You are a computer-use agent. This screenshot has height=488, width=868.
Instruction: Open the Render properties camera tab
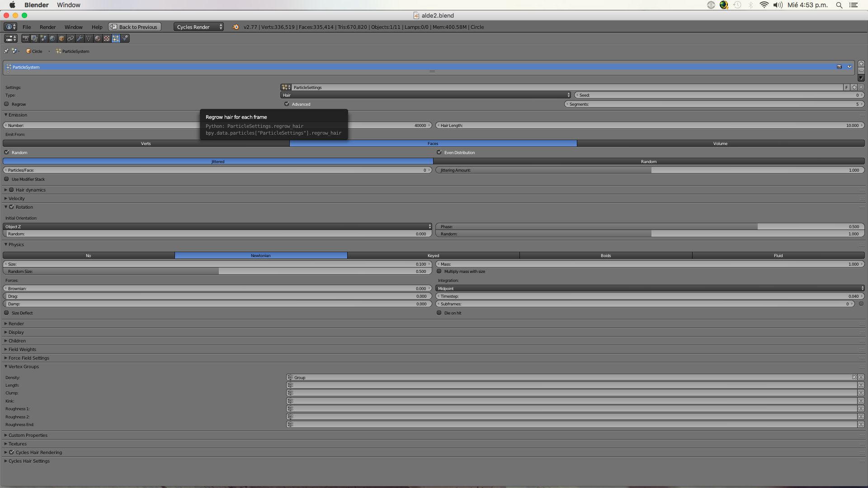(x=26, y=38)
